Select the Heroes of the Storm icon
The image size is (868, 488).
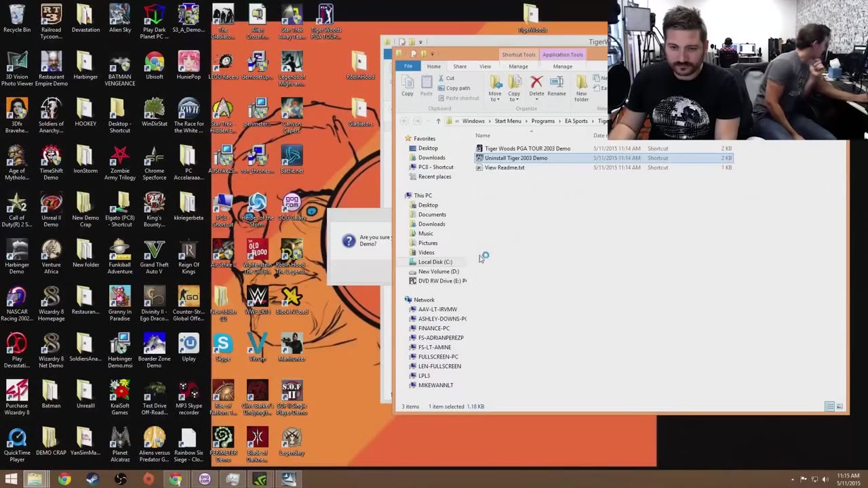click(x=258, y=209)
